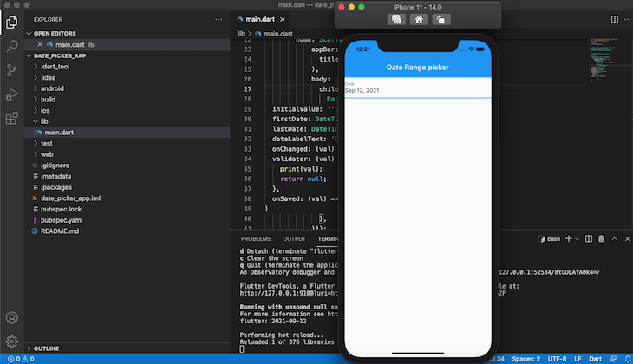Open the Source Control view
Image resolution: width=633 pixels, height=364 pixels.
coord(12,70)
